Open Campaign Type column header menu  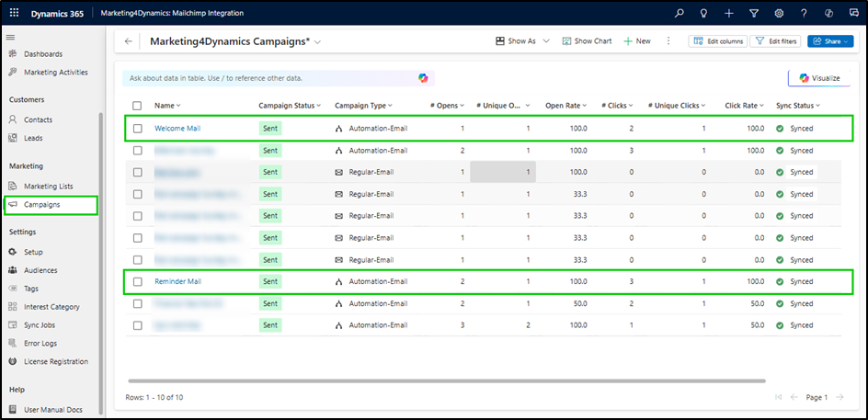(364, 106)
